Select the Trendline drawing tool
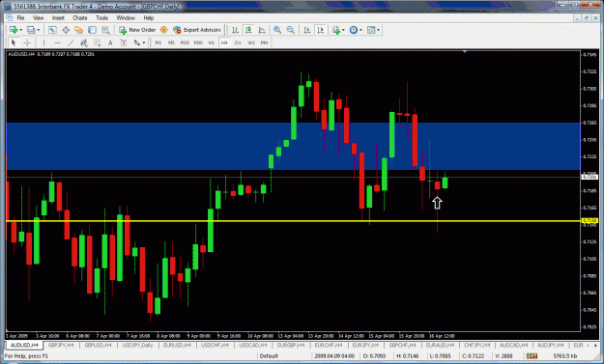 click(71, 42)
